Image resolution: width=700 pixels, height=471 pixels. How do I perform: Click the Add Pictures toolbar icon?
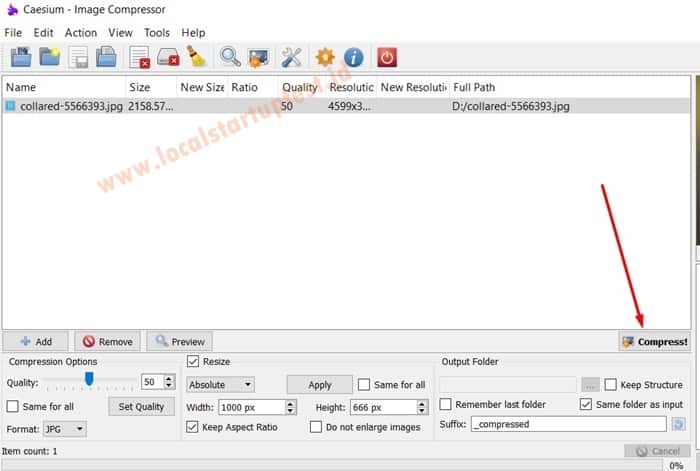pyautogui.click(x=21, y=57)
